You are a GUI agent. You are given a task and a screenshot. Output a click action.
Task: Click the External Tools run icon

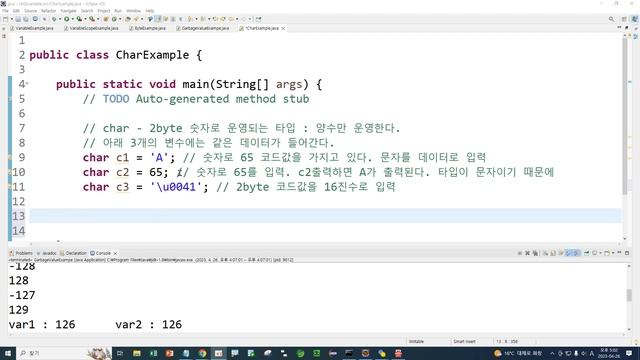pos(92,19)
